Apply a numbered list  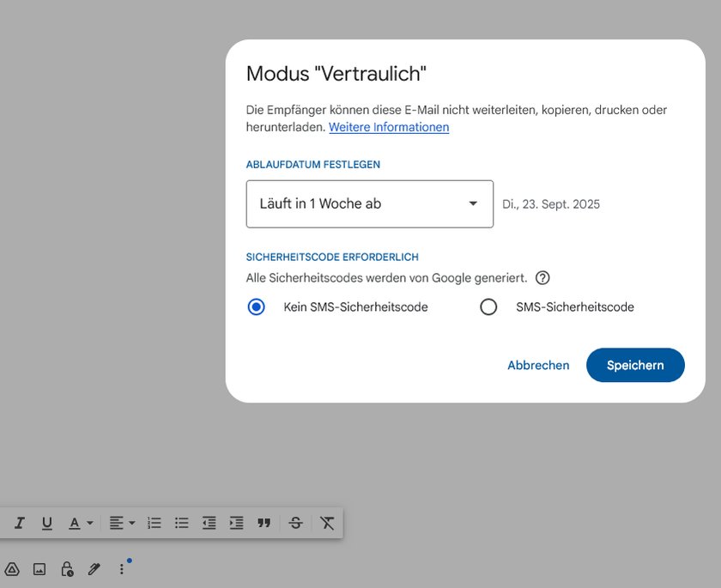[154, 522]
